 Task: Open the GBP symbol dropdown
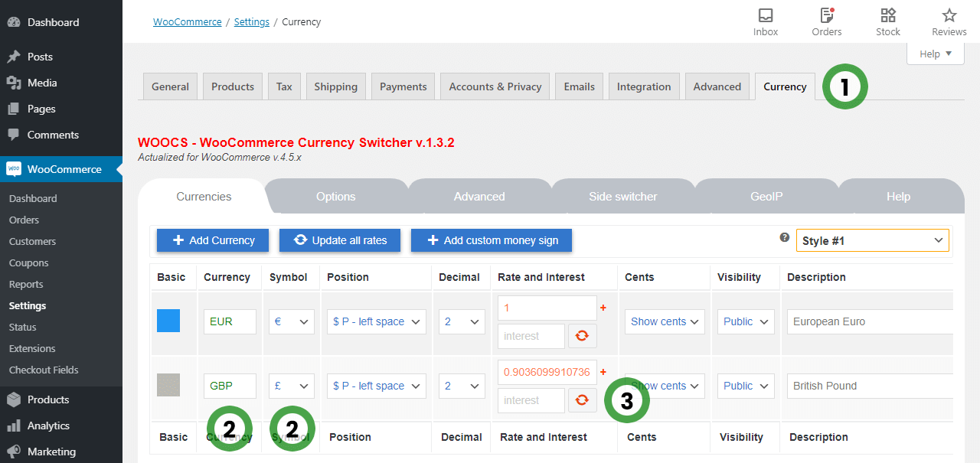tap(292, 386)
